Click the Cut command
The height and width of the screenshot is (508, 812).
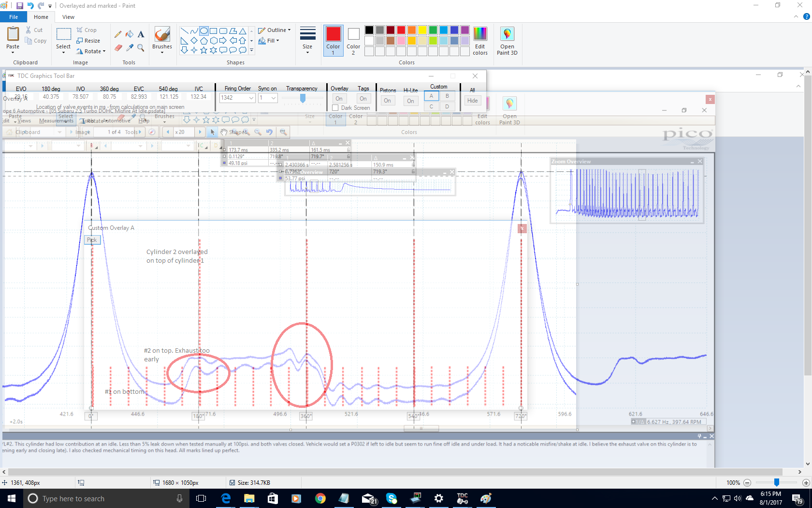[x=34, y=30]
